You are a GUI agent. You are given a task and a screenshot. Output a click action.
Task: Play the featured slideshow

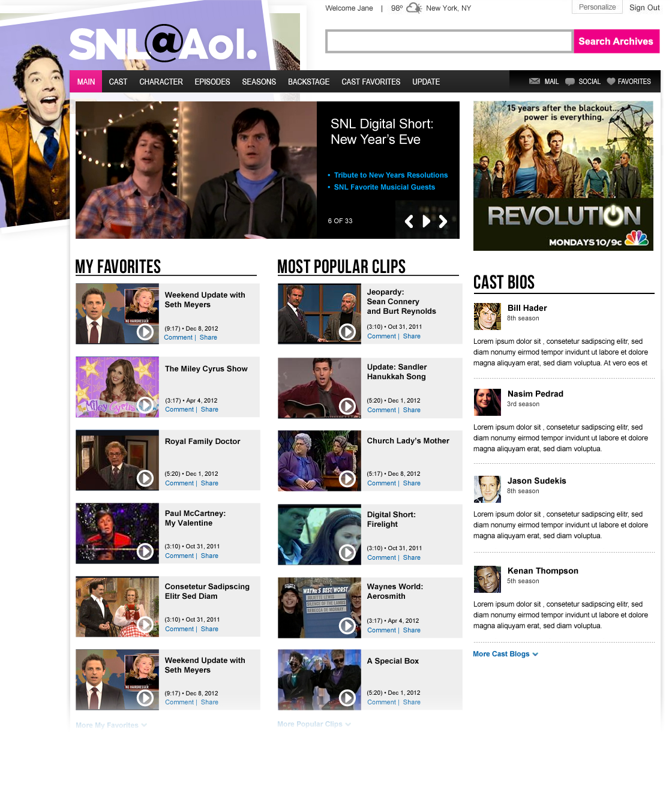(426, 221)
